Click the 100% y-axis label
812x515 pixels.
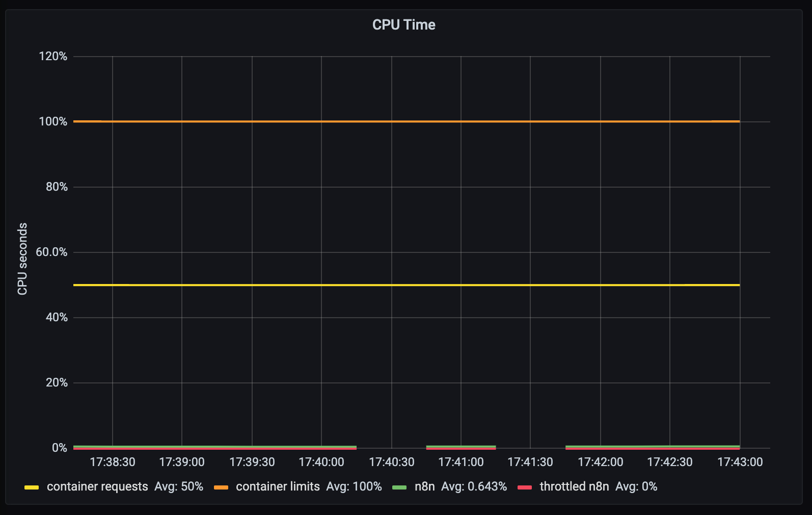(53, 121)
